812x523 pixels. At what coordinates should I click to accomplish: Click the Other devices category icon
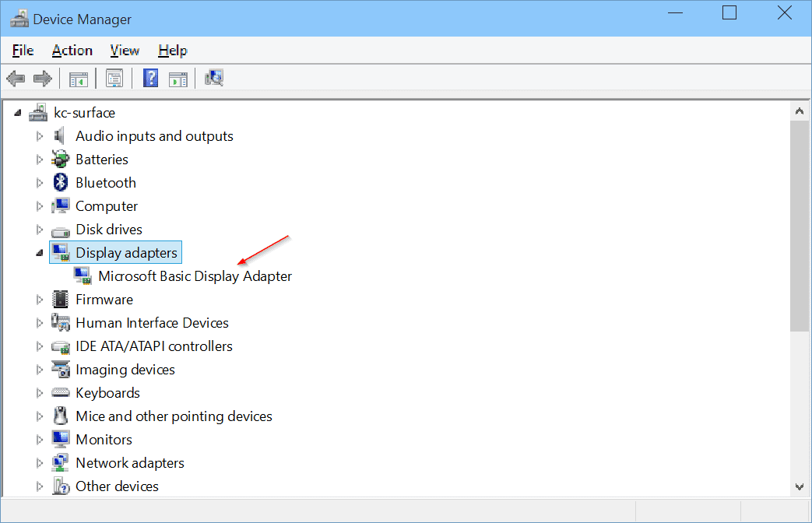pos(61,486)
